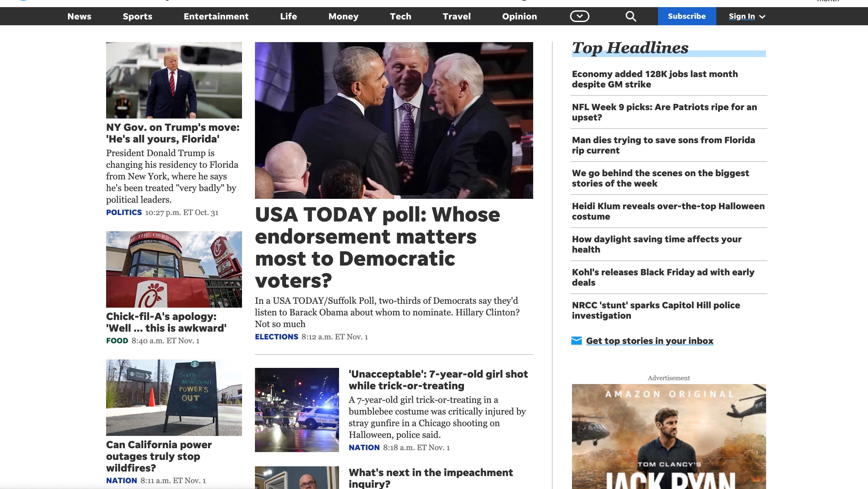Open the Sign In dropdown
The width and height of the screenshot is (868, 489).
point(746,16)
